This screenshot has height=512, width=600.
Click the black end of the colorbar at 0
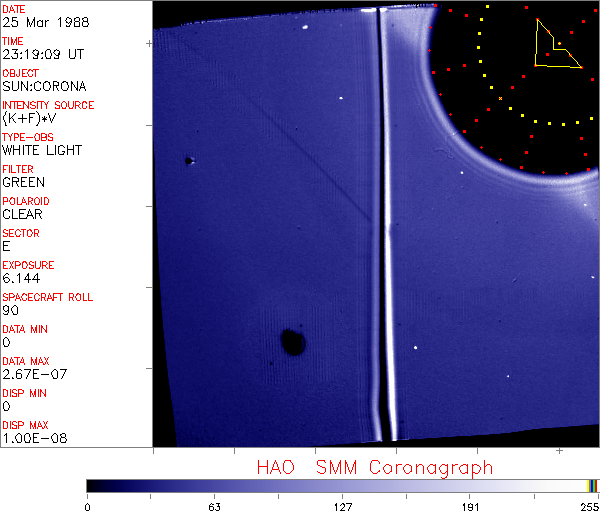[90, 485]
